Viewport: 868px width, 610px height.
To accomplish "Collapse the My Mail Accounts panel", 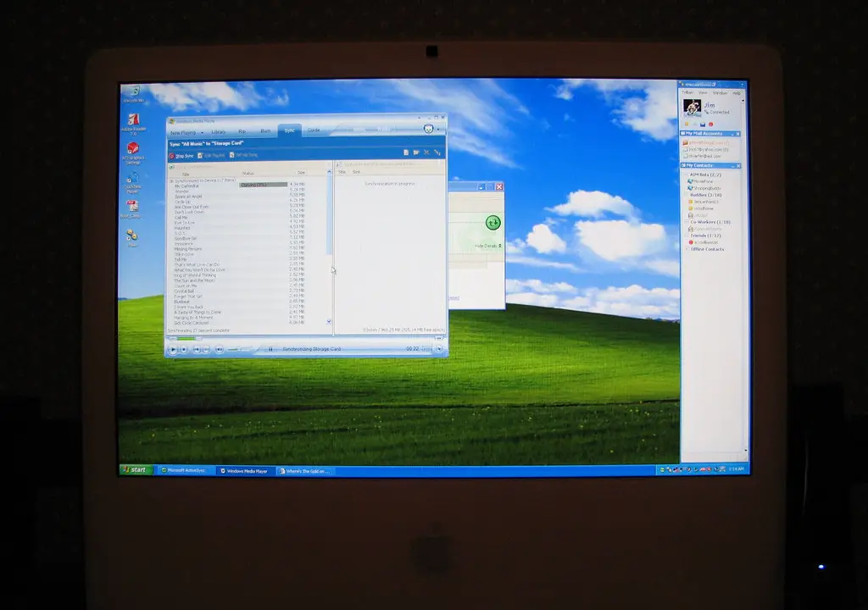I will [x=732, y=134].
